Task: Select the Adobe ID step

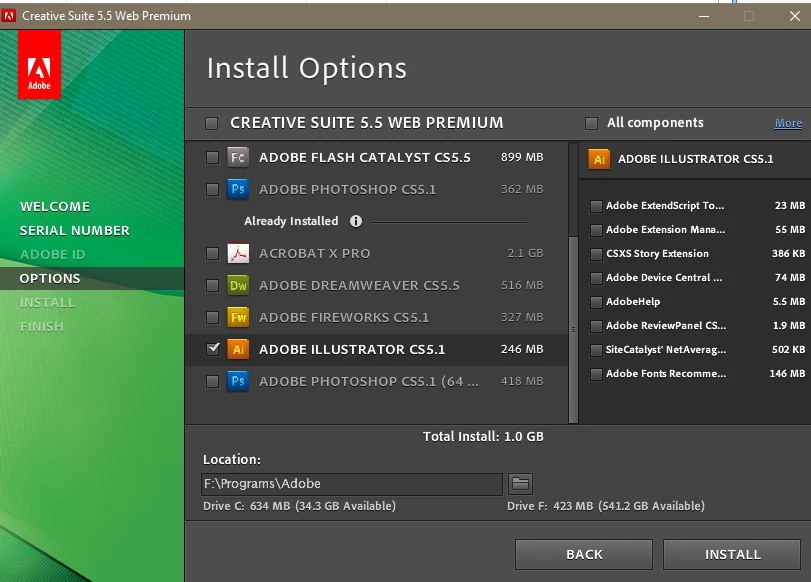Action: 52,255
